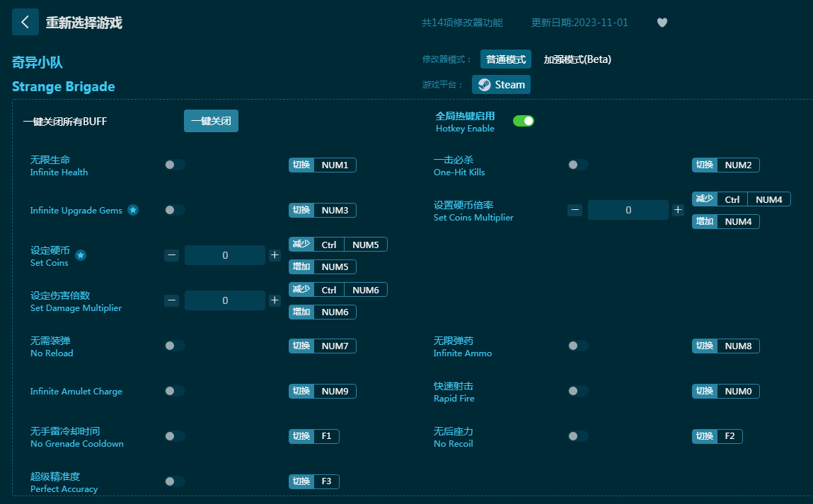Click the 重新选择游戏 title text

(x=84, y=23)
